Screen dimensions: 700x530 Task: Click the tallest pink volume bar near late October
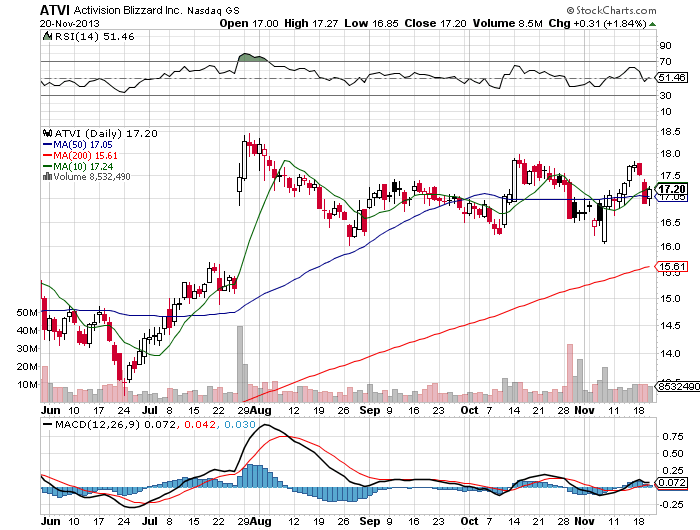pyautogui.click(x=570, y=373)
